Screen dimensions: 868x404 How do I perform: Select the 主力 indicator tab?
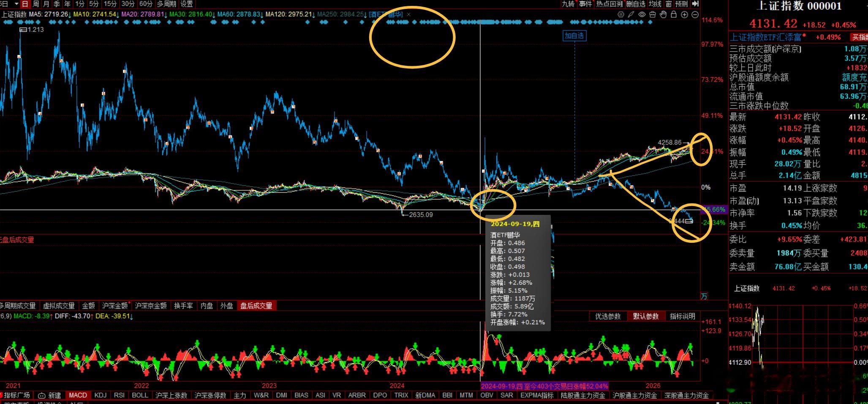pyautogui.click(x=240, y=395)
